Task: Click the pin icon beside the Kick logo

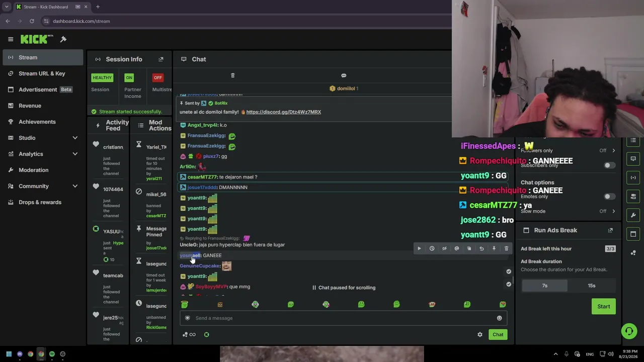Action: click(x=63, y=39)
